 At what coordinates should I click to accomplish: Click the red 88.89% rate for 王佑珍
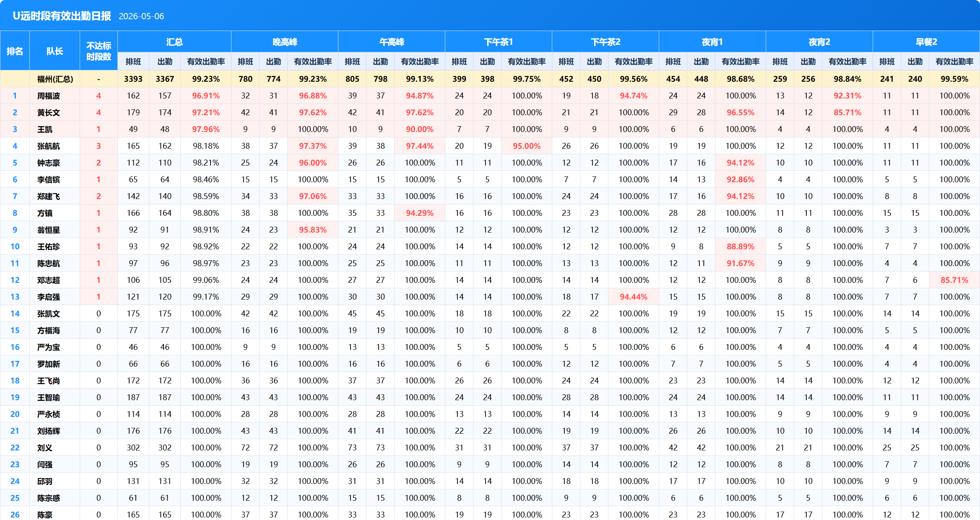(x=741, y=246)
